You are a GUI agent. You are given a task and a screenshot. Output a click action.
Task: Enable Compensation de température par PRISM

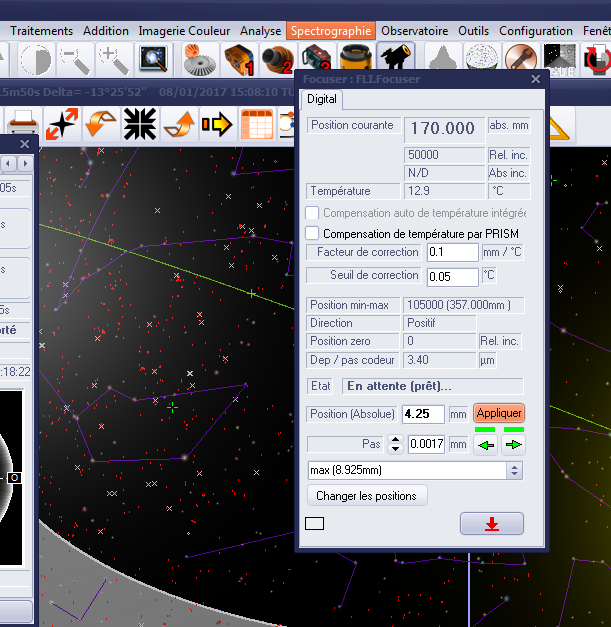coord(312,233)
